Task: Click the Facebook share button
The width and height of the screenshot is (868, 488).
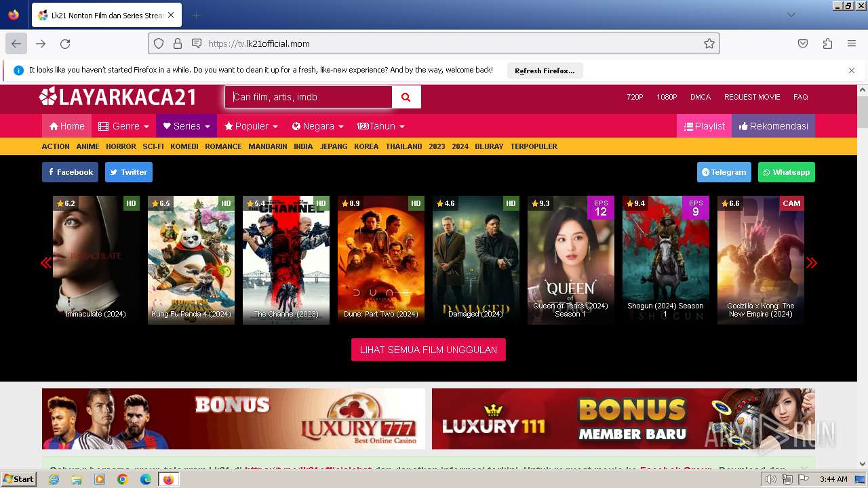Action: click(70, 172)
